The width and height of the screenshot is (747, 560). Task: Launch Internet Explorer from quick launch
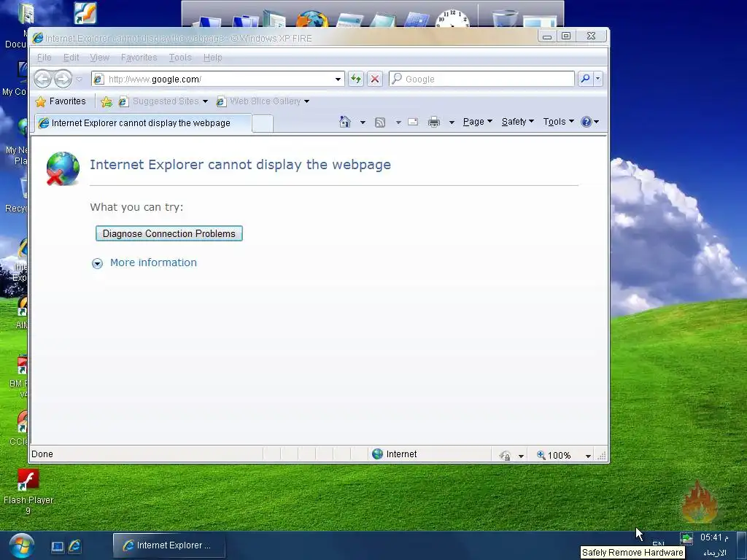click(x=75, y=546)
